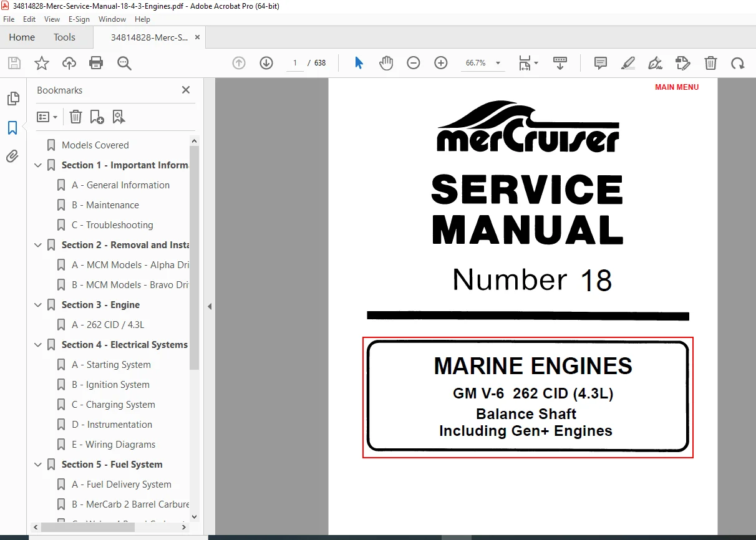Open the View menu
Image resolution: width=756 pixels, height=540 pixels.
(x=52, y=19)
